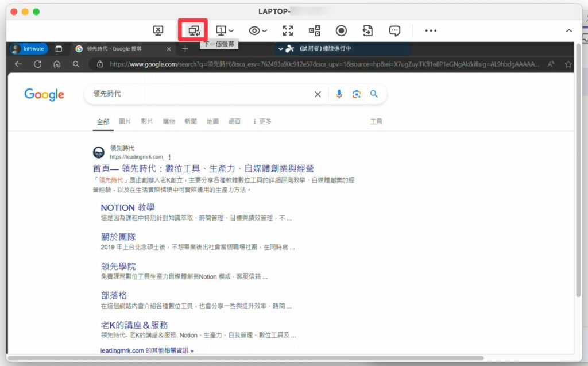Click the vertical scrollbar of remote window

579,170
